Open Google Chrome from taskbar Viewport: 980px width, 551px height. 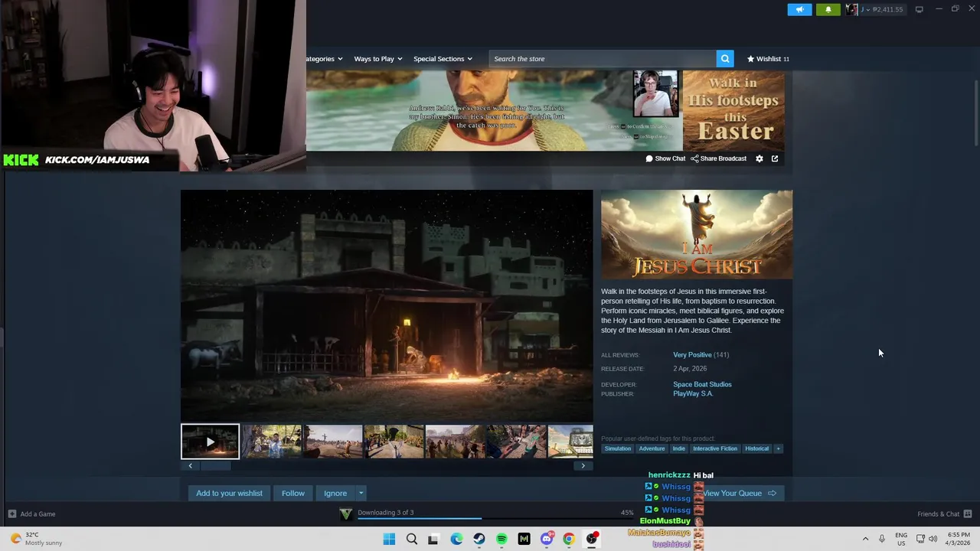[569, 539]
